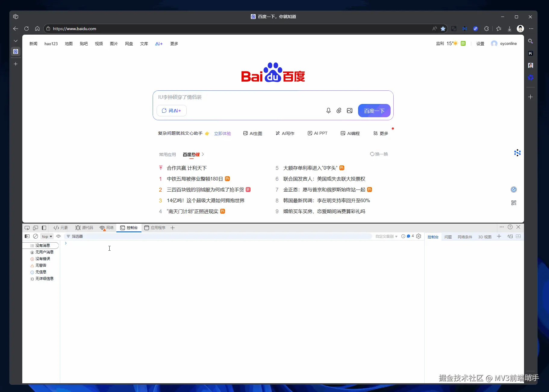The image size is (549, 392).
Task: Open the browser extensions puzzle icon
Action: [x=486, y=29]
